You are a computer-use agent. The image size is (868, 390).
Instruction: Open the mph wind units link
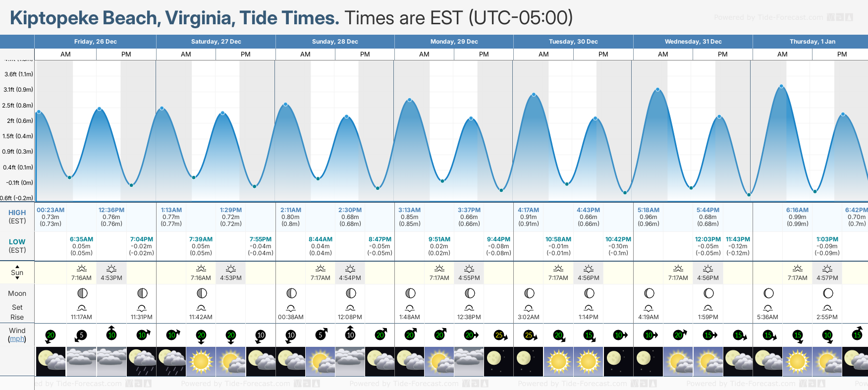point(17,339)
